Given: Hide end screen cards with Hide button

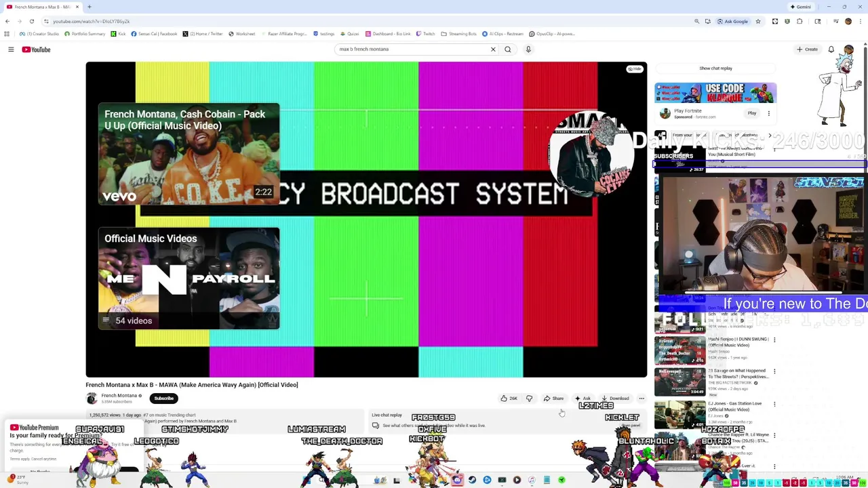Looking at the screenshot, I should click(635, 69).
